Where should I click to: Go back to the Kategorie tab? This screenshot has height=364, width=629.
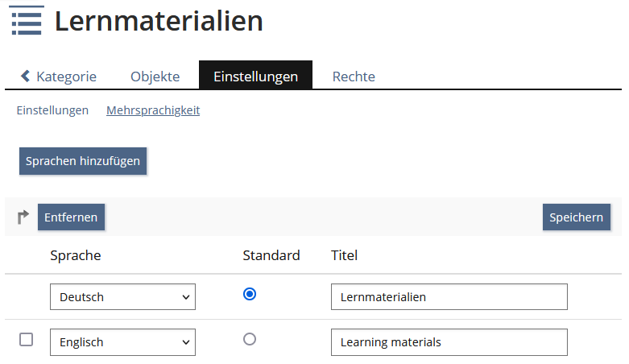tap(66, 77)
